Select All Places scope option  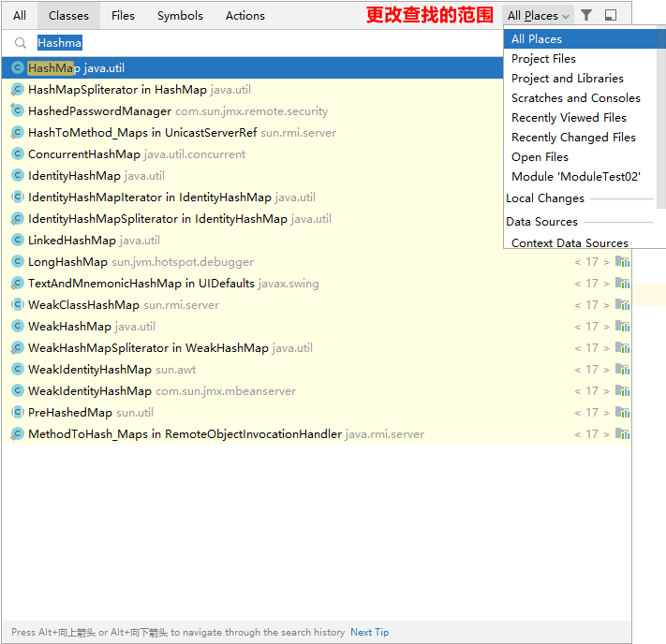tap(580, 39)
